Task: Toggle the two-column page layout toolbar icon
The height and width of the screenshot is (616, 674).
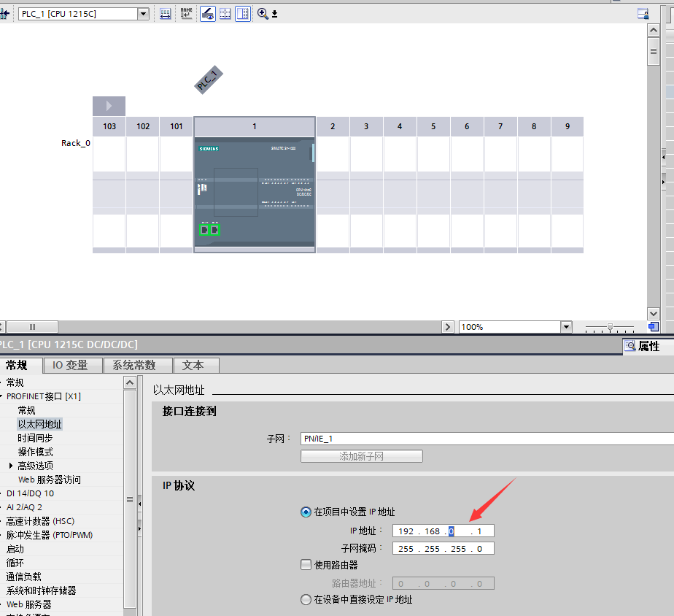Action: tap(243, 14)
